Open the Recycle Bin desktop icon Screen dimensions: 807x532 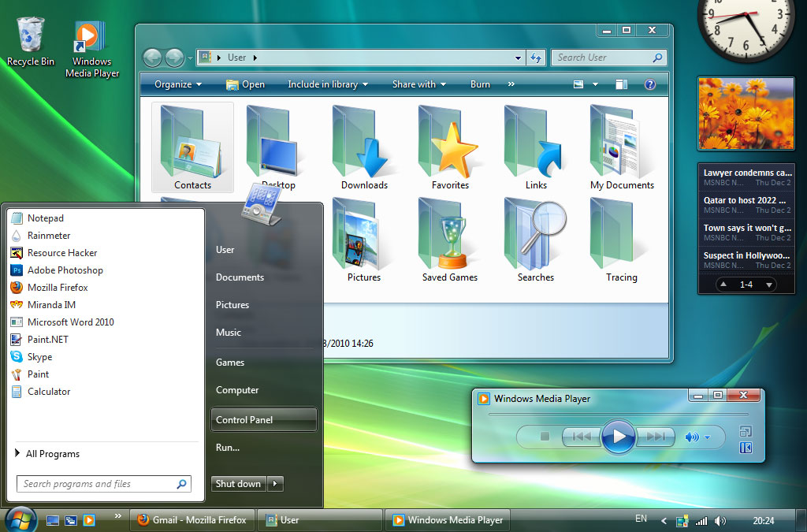[31, 43]
